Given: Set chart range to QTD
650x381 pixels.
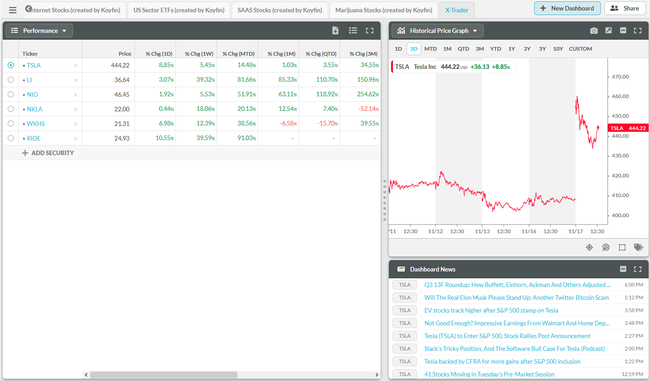Looking at the screenshot, I should point(463,49).
